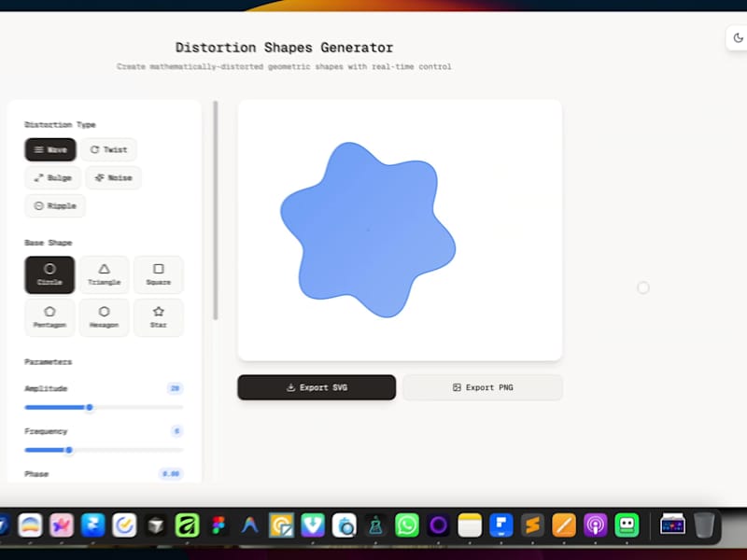This screenshot has height=560, width=747.
Task: Click the Distortion Type section label
Action: pyautogui.click(x=60, y=125)
